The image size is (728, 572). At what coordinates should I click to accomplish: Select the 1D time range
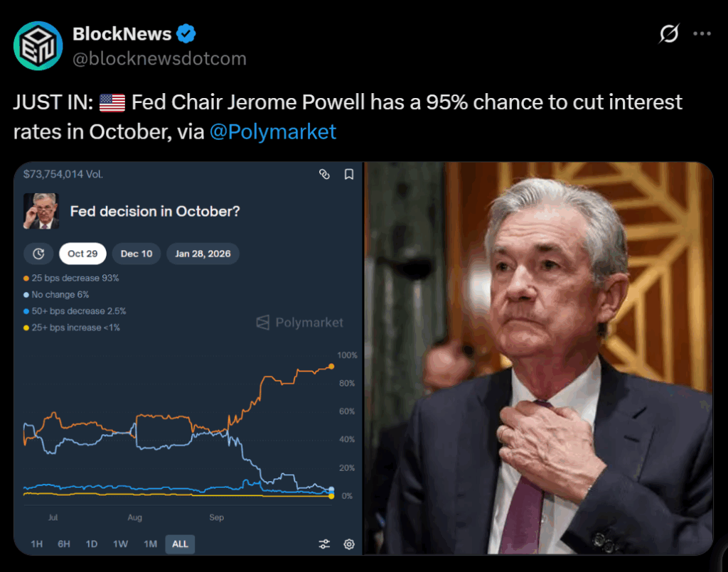pyautogui.click(x=92, y=544)
